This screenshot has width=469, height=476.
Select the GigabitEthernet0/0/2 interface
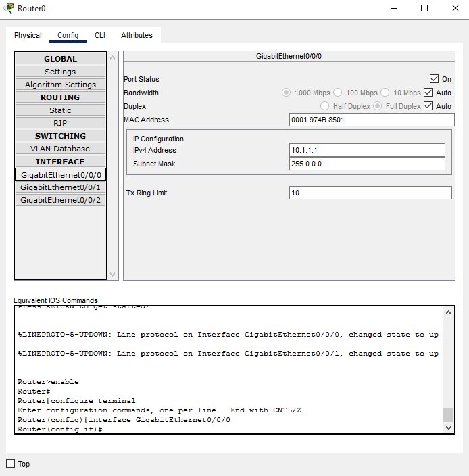click(x=60, y=200)
